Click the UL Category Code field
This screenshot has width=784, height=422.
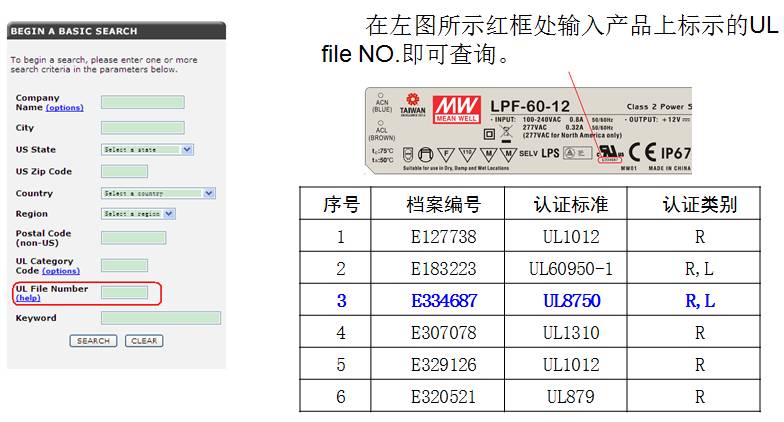tap(124, 265)
